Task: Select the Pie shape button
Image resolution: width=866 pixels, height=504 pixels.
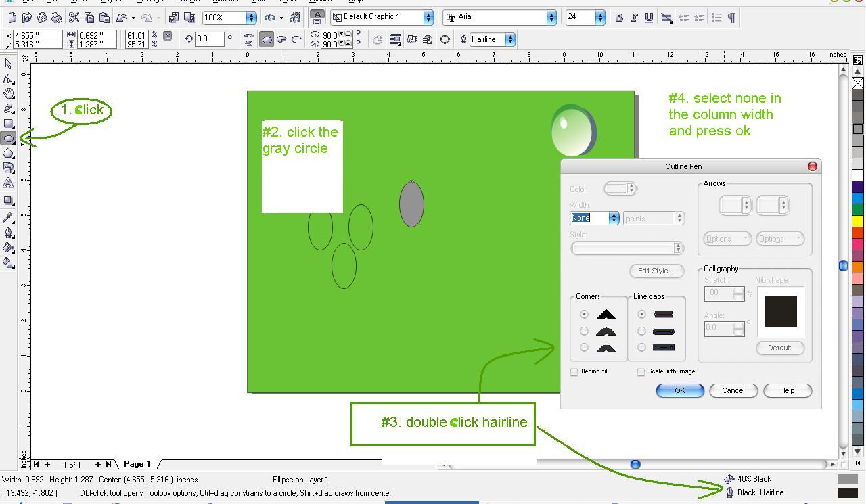Action: (281, 39)
